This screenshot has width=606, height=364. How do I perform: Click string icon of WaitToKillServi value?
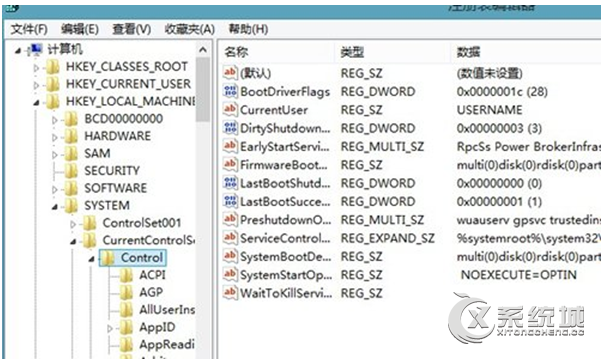230,293
